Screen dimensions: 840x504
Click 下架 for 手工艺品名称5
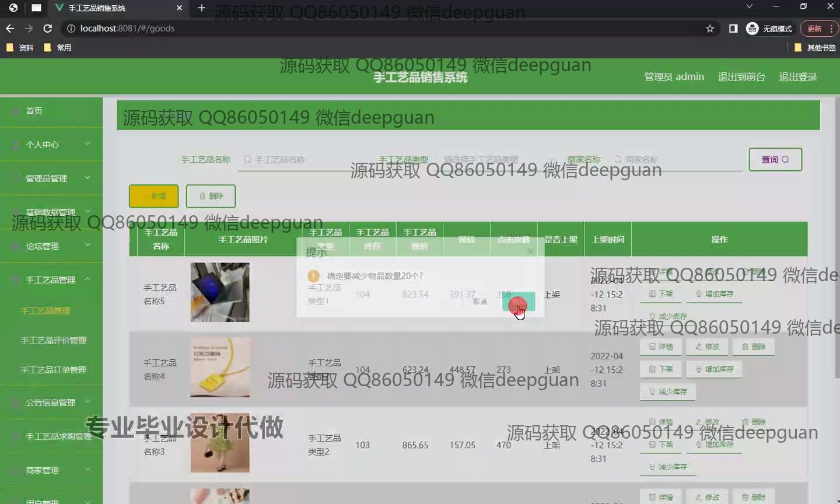pyautogui.click(x=661, y=294)
